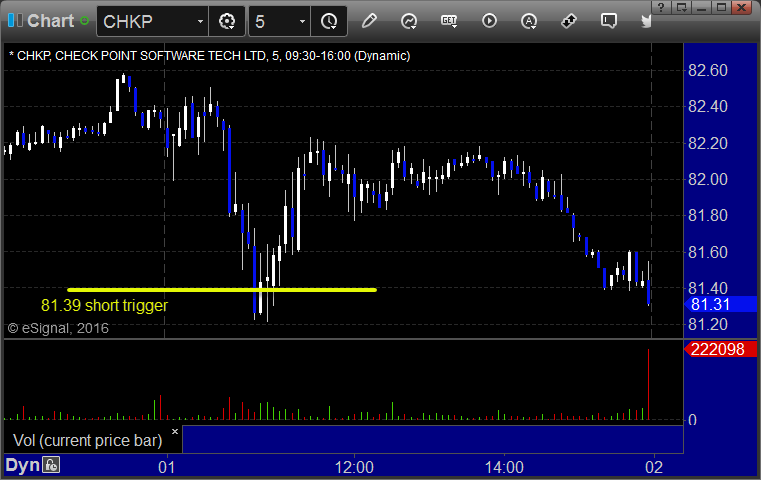Image resolution: width=761 pixels, height=480 pixels.
Task: Click the 82.60 price axis label
Action: (708, 70)
